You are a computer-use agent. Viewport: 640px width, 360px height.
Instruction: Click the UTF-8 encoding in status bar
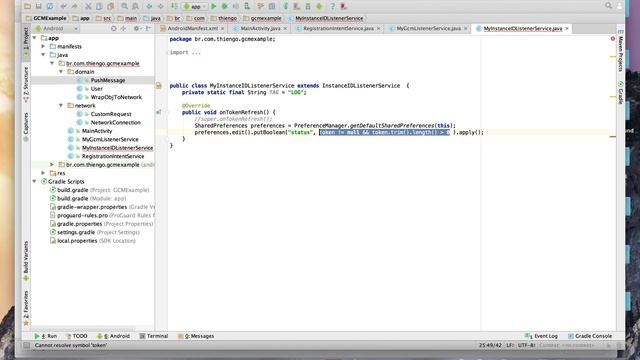click(526, 345)
